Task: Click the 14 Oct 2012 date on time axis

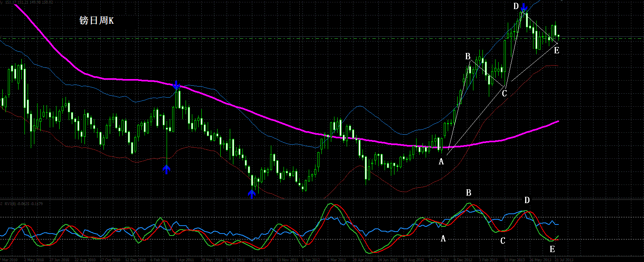Action: (438, 260)
